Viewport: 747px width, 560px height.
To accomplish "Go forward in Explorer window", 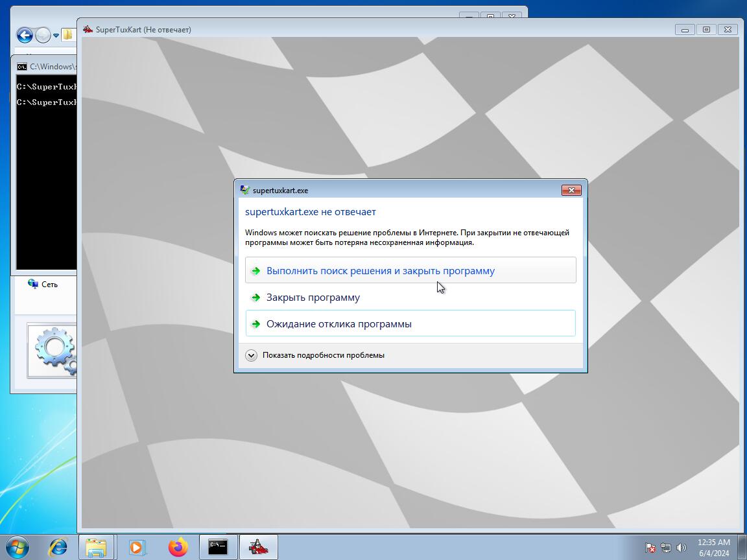I will tap(43, 35).
